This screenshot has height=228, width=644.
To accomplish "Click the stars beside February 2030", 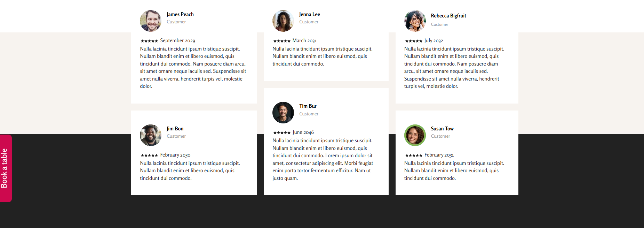I will coord(149,155).
